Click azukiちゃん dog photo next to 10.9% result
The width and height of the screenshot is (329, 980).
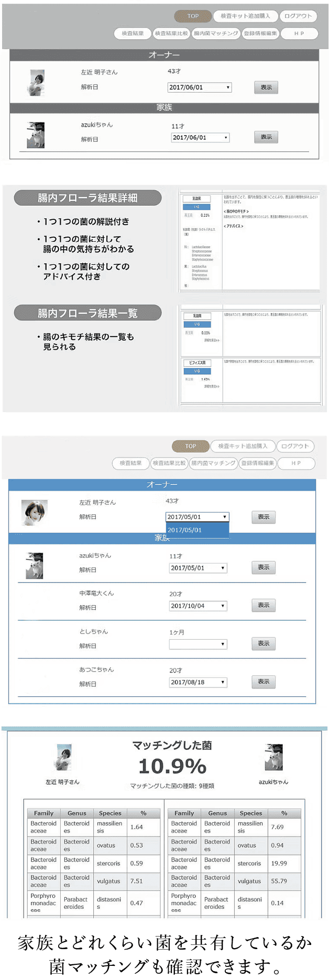pos(273,758)
